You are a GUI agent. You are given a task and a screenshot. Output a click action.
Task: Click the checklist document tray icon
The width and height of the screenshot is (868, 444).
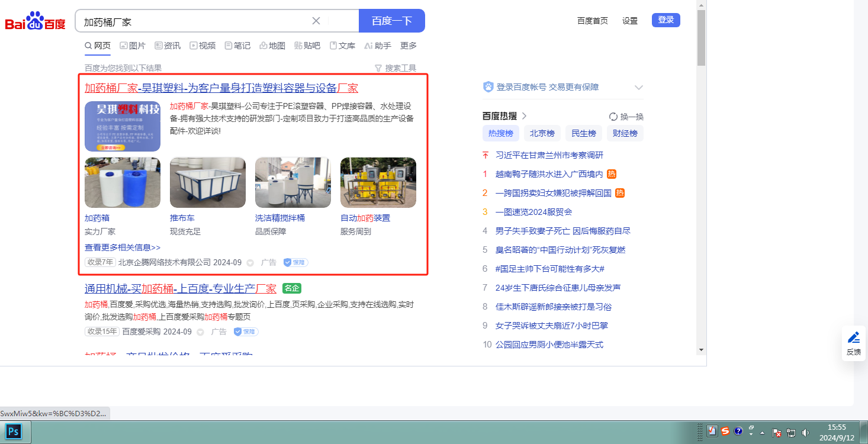[x=712, y=431]
